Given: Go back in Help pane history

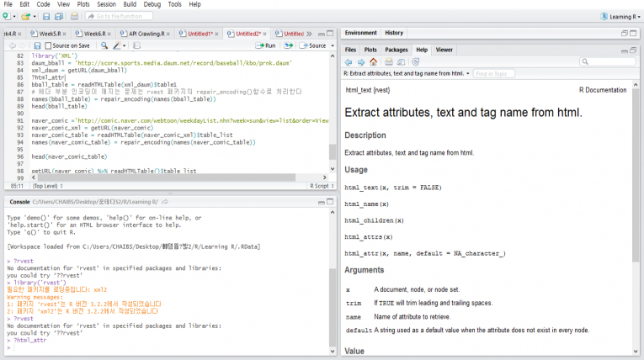Looking at the screenshot, I should click(349, 61).
